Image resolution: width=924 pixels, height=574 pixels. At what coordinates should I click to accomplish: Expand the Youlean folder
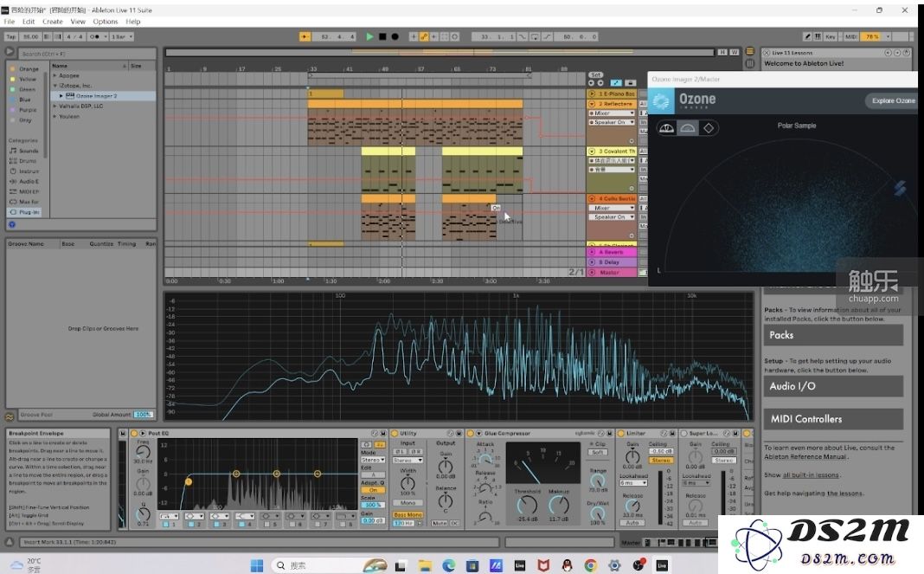click(x=55, y=116)
